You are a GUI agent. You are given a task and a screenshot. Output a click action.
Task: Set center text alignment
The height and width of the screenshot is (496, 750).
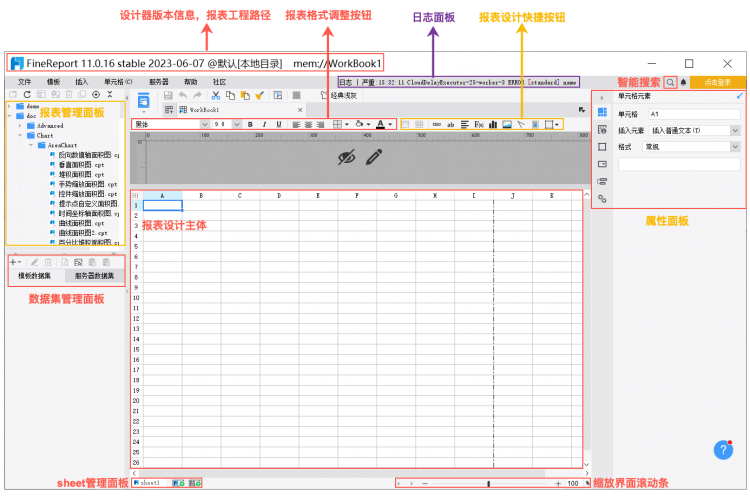point(309,124)
